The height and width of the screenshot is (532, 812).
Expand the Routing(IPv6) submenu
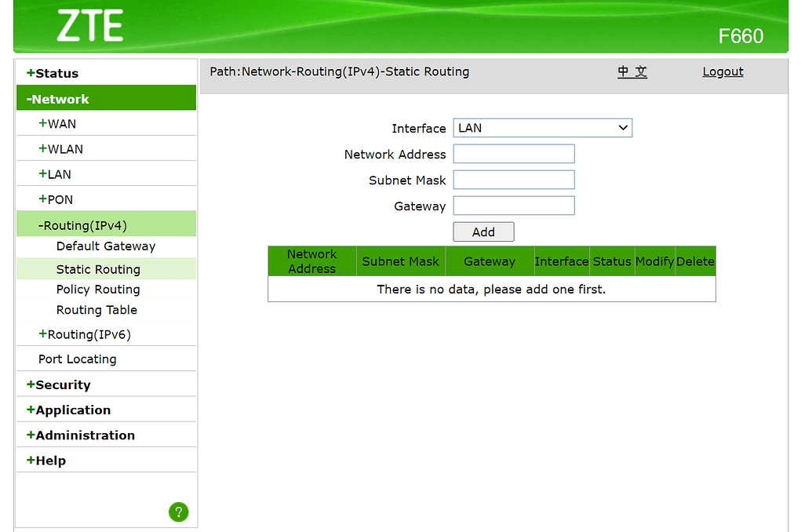(x=85, y=334)
